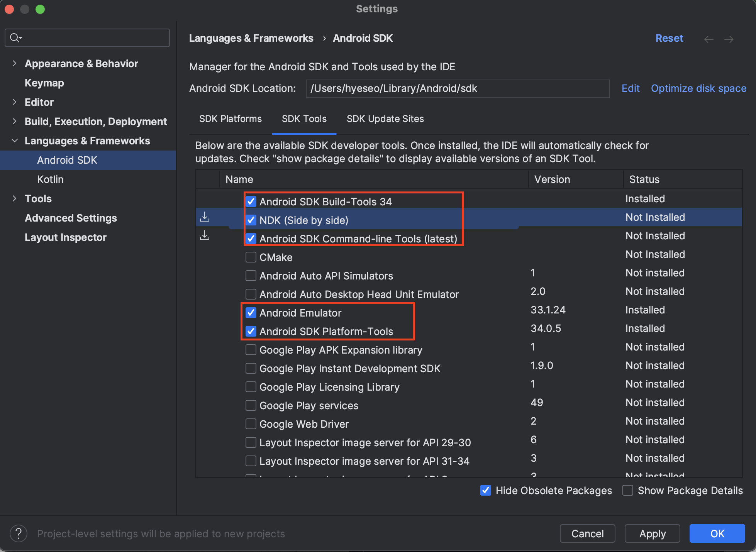Image resolution: width=756 pixels, height=552 pixels.
Task: Collapse Languages & Frameworks section
Action: pyautogui.click(x=14, y=141)
